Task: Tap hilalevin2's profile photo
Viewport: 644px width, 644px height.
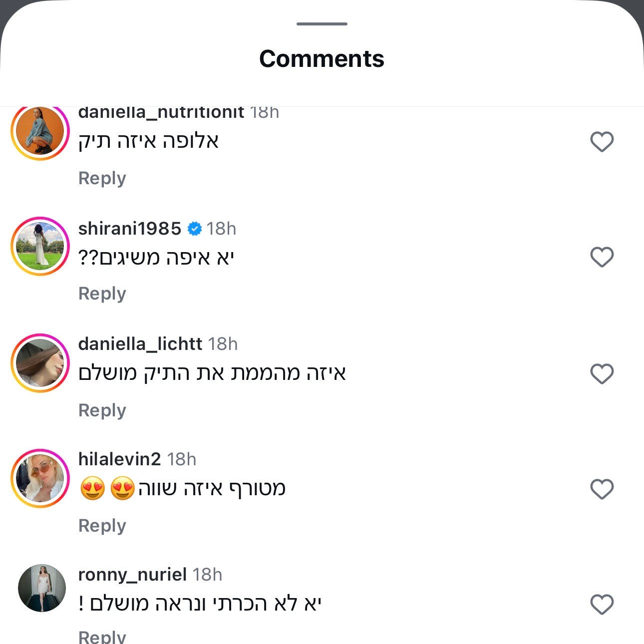Action: point(40,478)
